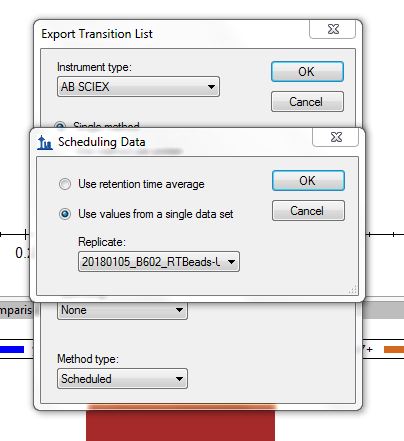Click the resize grip of Scheduling Data dialog
Image resolution: width=404 pixels, height=441 pixels.
pos(353,290)
